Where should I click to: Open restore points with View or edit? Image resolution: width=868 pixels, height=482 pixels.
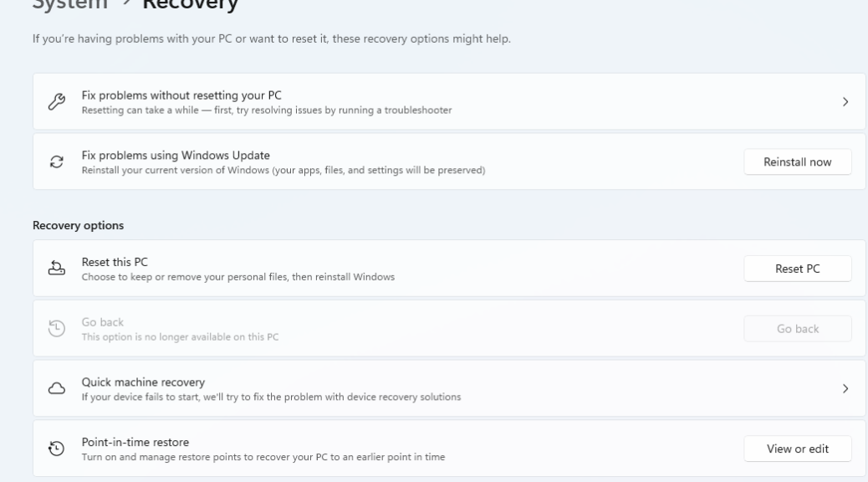(x=798, y=449)
